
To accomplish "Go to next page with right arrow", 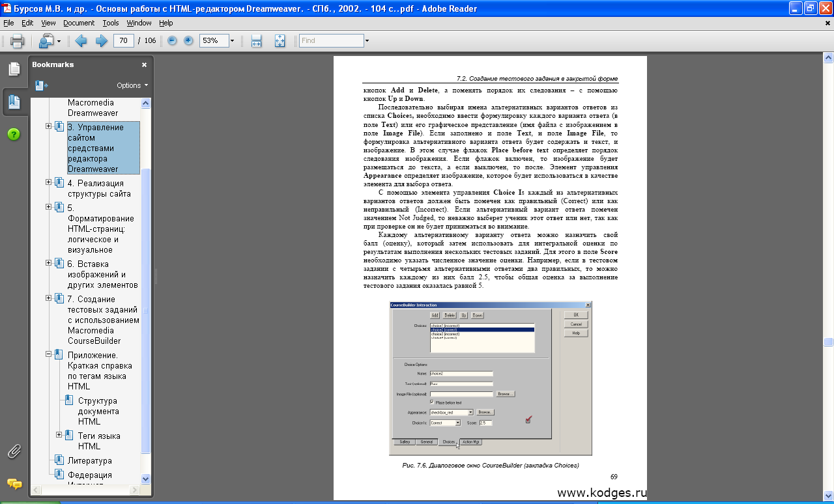I will (102, 40).
